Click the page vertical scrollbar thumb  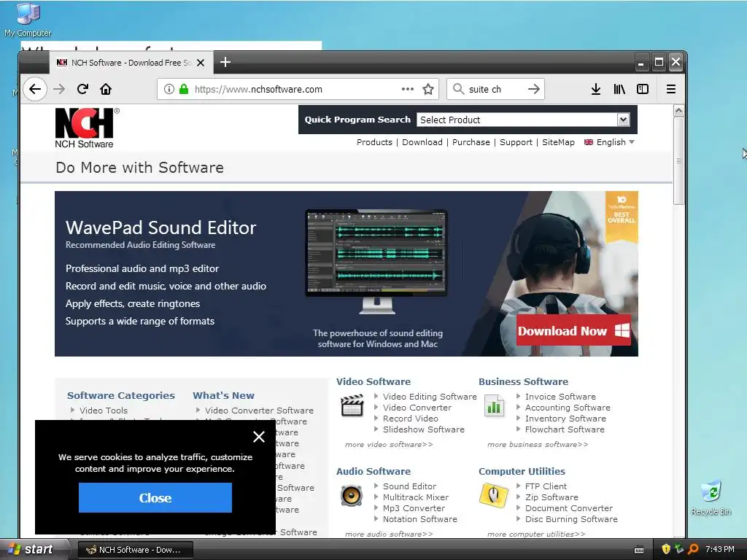679,160
